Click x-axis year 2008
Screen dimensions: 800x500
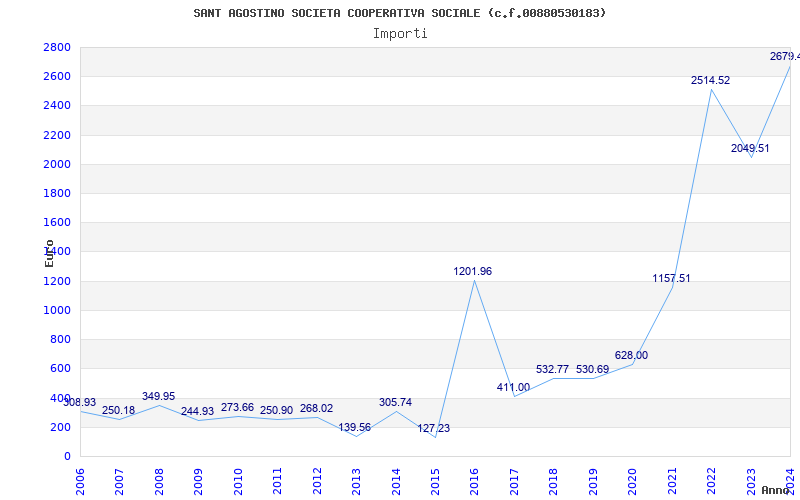point(159,481)
